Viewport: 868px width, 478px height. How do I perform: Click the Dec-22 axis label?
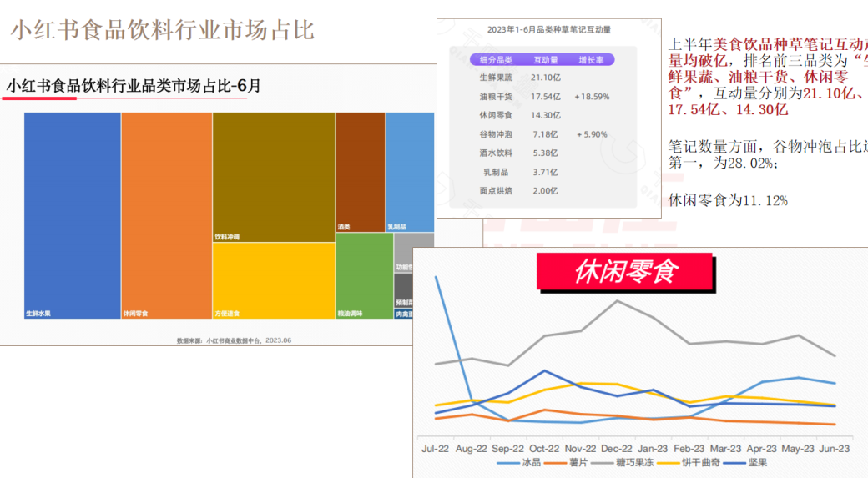click(616, 449)
